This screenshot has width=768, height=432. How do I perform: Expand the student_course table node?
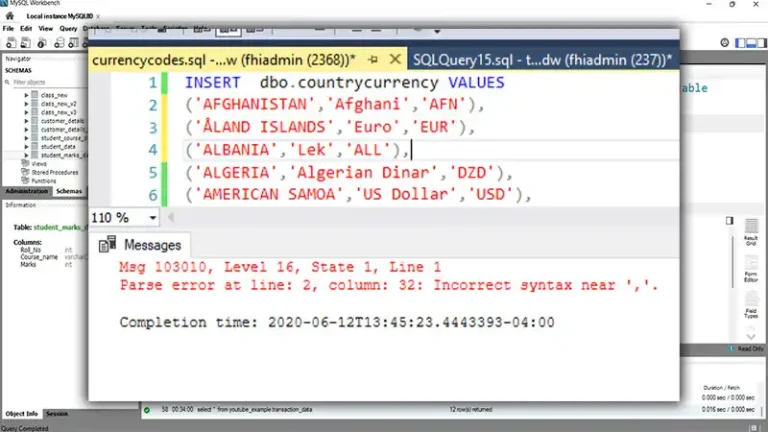26,138
